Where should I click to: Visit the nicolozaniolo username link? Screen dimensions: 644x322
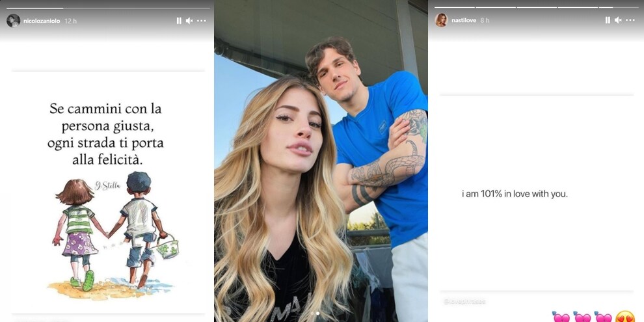(42, 21)
